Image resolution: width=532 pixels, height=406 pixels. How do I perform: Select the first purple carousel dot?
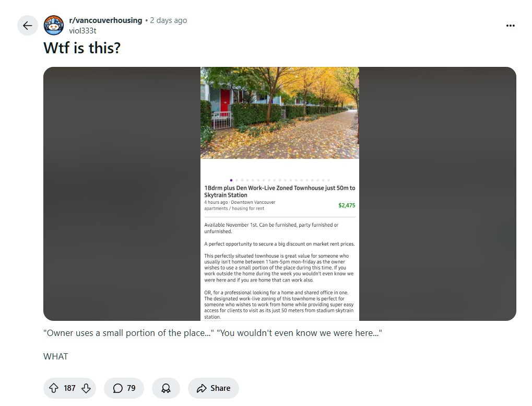point(231,180)
